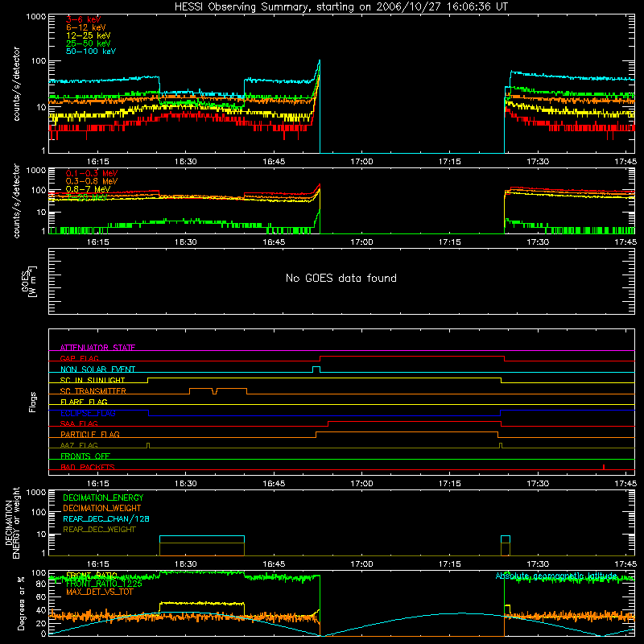
Task: Select the BAD_PACKETS flag label
Action: point(88,467)
